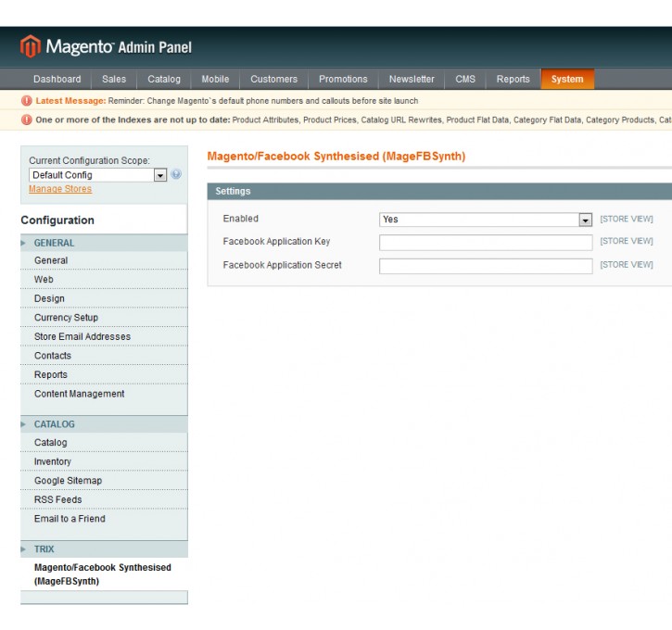This screenshot has height=630, width=672.
Task: Click STORE VIEW label beside Application Secret
Action: pos(627,265)
